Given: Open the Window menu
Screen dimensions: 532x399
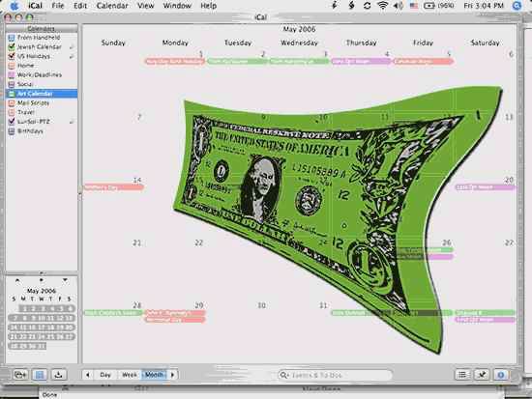Looking at the screenshot, I should coord(177,6).
